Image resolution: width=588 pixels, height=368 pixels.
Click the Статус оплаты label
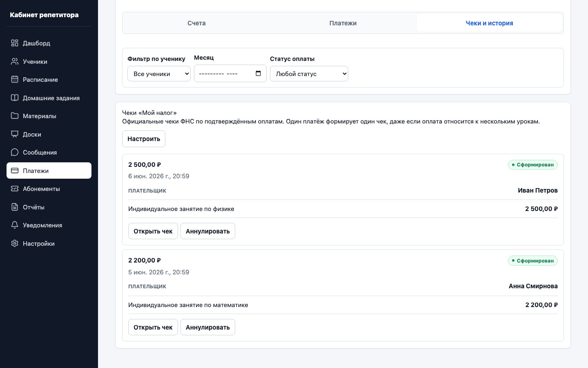292,58
